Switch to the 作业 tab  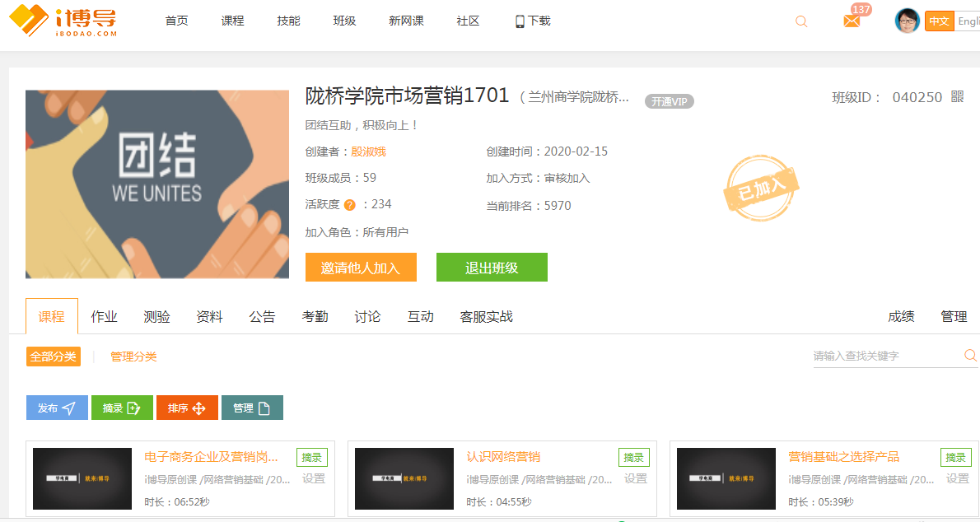click(x=105, y=317)
